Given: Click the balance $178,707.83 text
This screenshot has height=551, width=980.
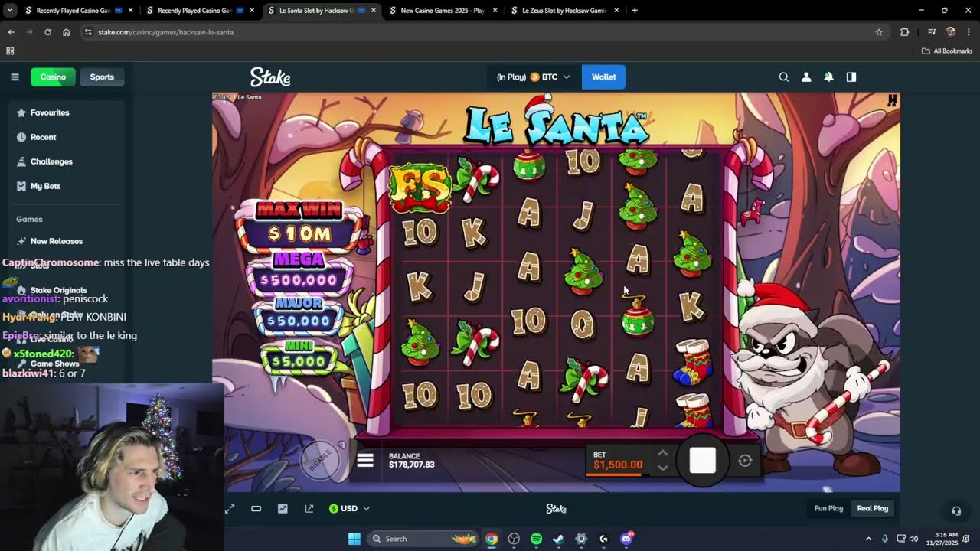Looking at the screenshot, I should 411,465.
